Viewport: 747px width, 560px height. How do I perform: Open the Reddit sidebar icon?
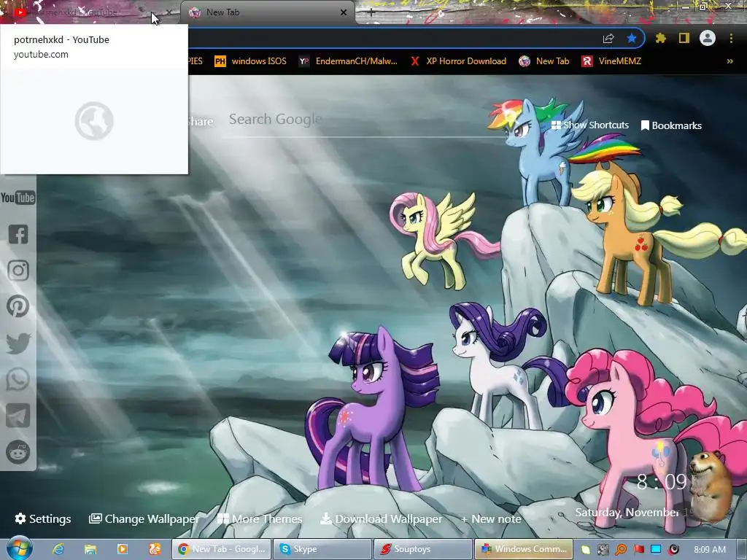click(x=18, y=452)
